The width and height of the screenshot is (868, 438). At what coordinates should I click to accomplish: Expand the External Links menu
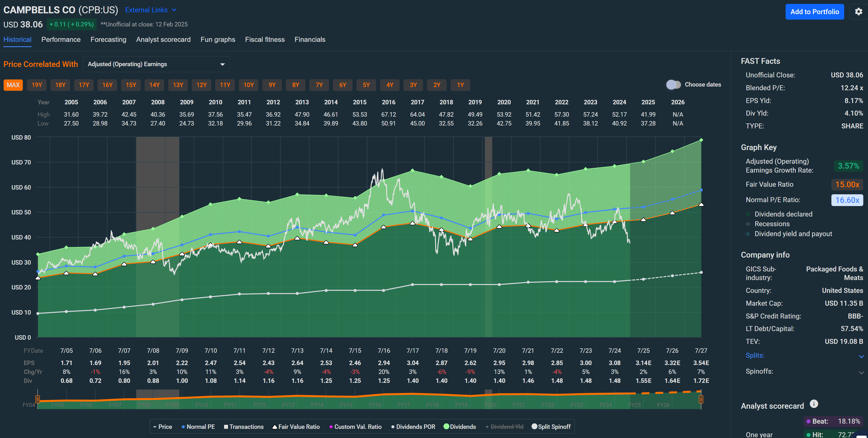tap(150, 10)
